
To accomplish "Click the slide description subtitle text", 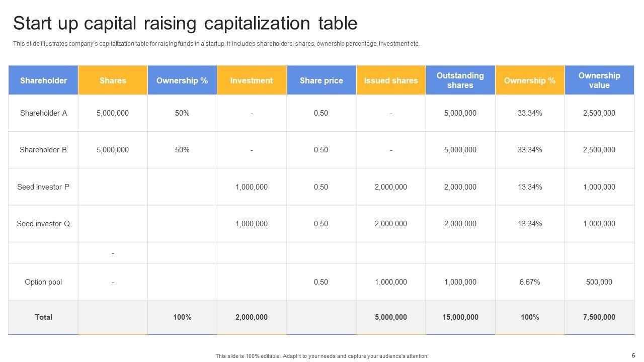I will pos(216,44).
